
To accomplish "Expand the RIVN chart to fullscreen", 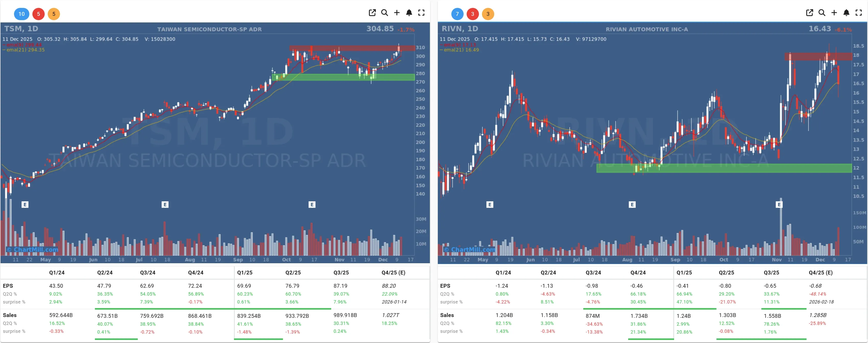I will [859, 13].
